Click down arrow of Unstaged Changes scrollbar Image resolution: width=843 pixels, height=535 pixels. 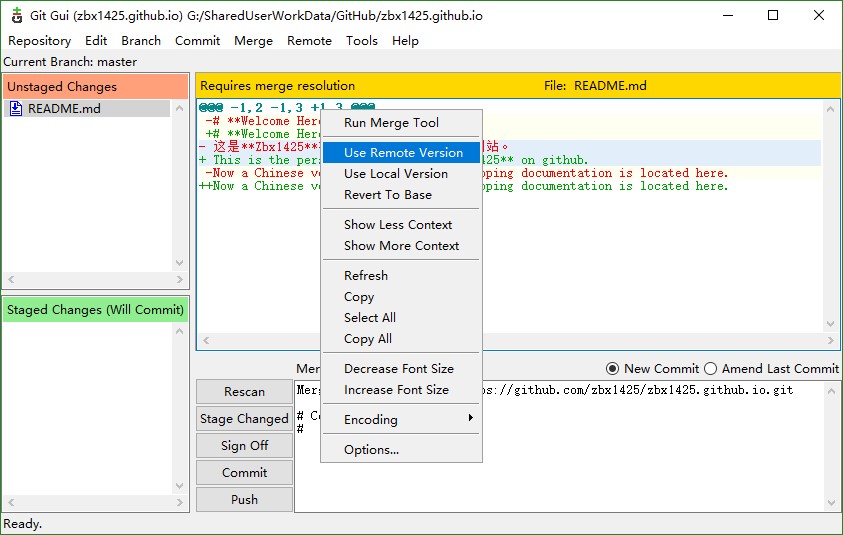click(x=180, y=263)
